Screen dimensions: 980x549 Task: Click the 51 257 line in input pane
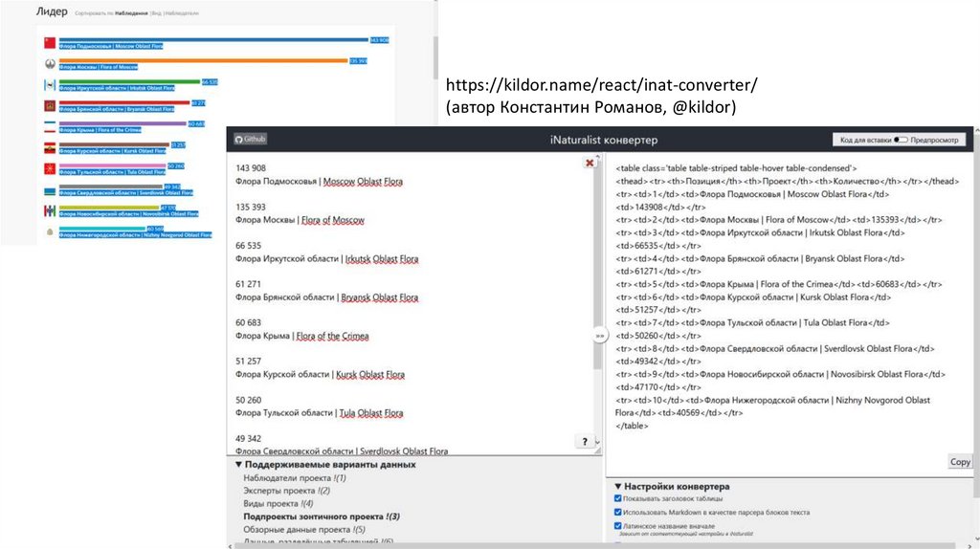[x=248, y=361]
